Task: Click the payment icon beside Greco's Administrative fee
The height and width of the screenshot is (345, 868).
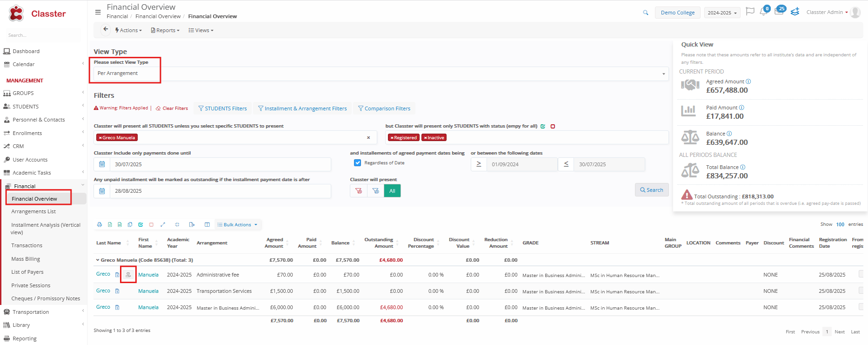Action: point(128,275)
